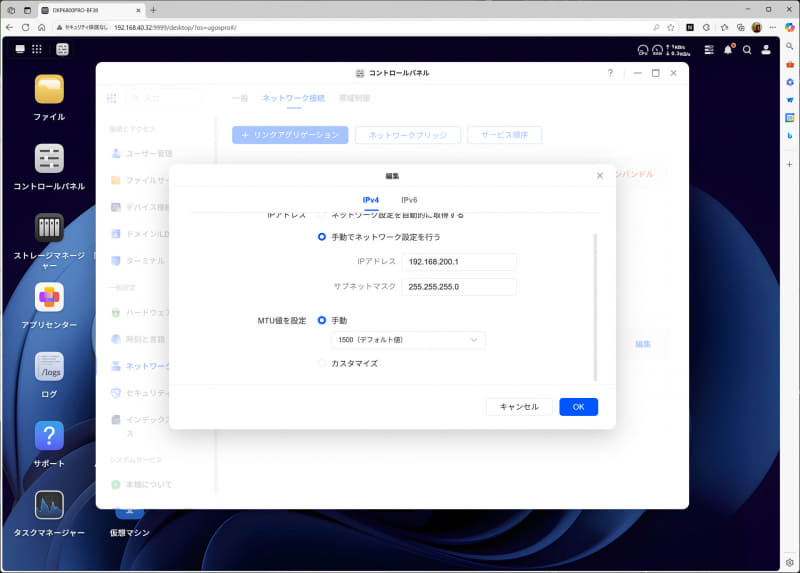Viewport: 800px width, 573px height.
Task: Go back in the browser
Action: pos(10,28)
